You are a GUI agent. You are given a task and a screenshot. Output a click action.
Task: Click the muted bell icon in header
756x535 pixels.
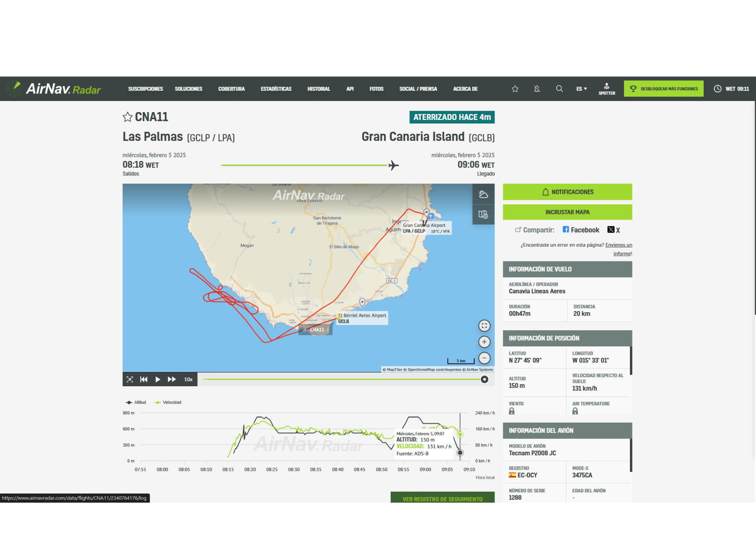coord(537,89)
